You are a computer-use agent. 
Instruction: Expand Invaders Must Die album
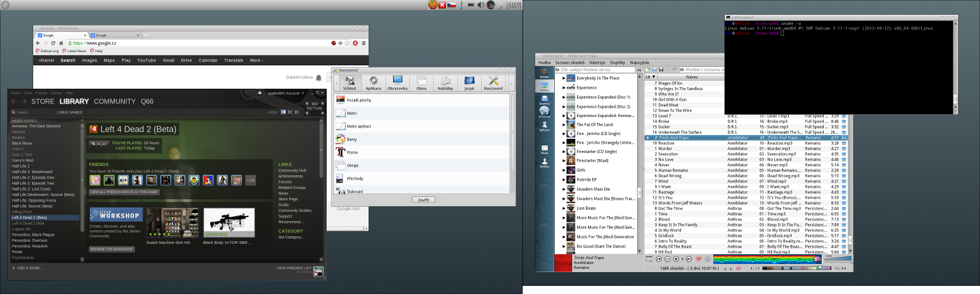[x=564, y=189]
